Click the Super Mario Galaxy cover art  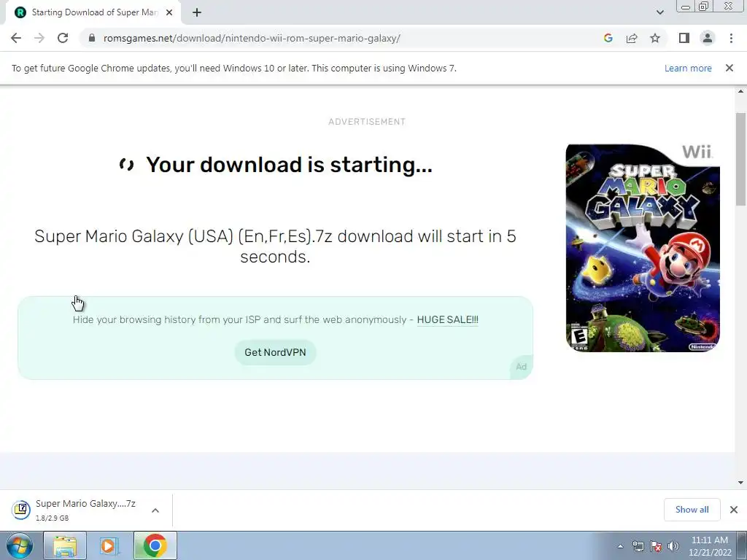[x=643, y=248]
